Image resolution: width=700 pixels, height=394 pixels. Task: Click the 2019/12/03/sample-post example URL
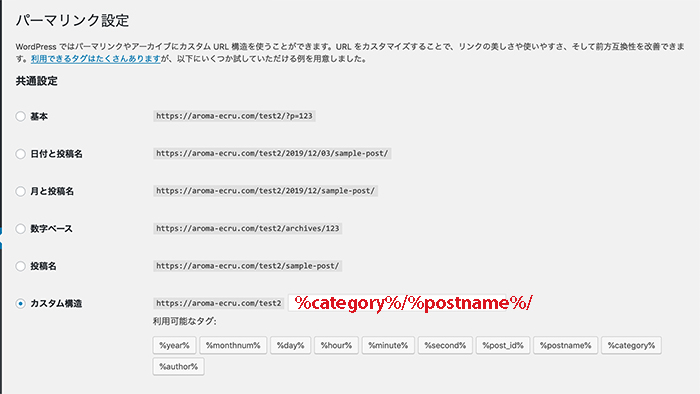[272, 153]
